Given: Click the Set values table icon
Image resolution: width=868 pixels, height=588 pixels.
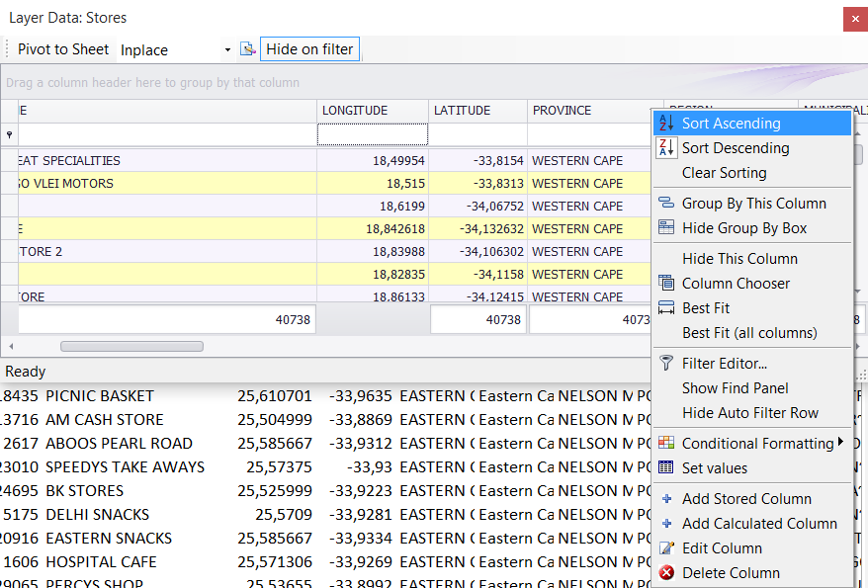Looking at the screenshot, I should click(x=666, y=466).
